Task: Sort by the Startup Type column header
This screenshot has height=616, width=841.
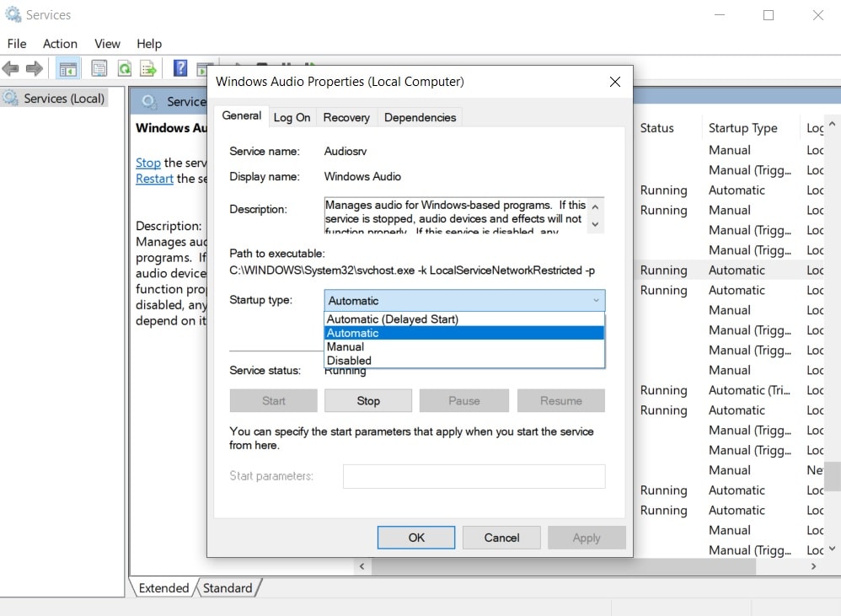Action: tap(742, 128)
